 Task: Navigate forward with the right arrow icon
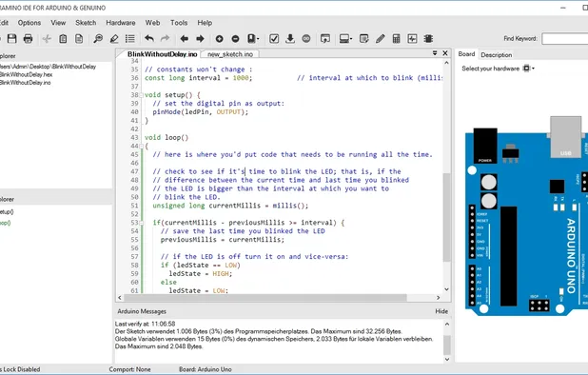click(x=200, y=39)
